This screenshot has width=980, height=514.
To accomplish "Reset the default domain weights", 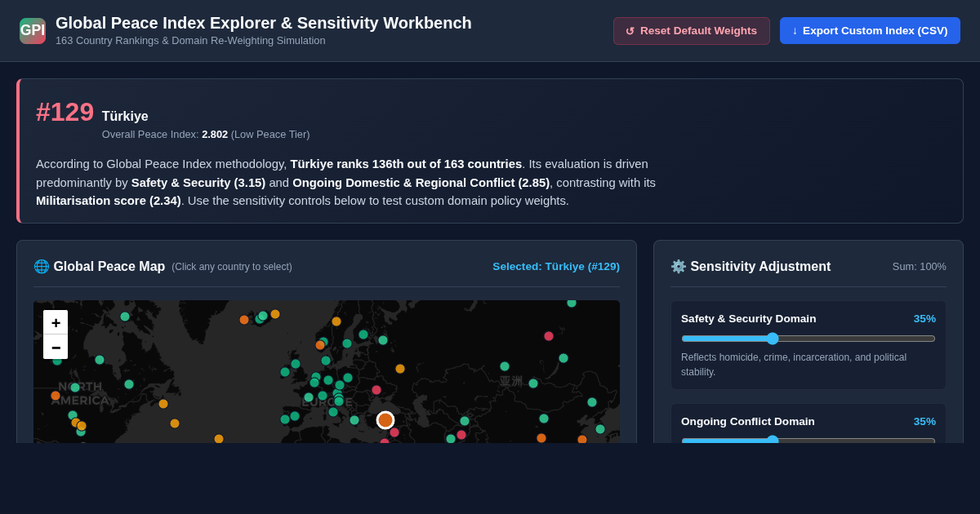I will click(x=692, y=31).
